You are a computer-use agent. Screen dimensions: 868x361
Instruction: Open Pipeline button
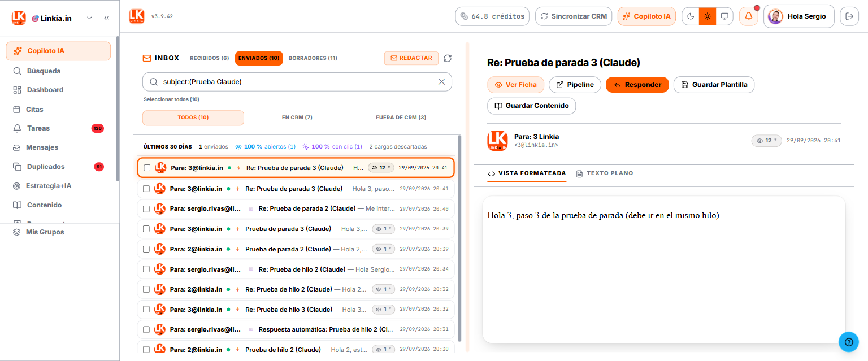[575, 85]
